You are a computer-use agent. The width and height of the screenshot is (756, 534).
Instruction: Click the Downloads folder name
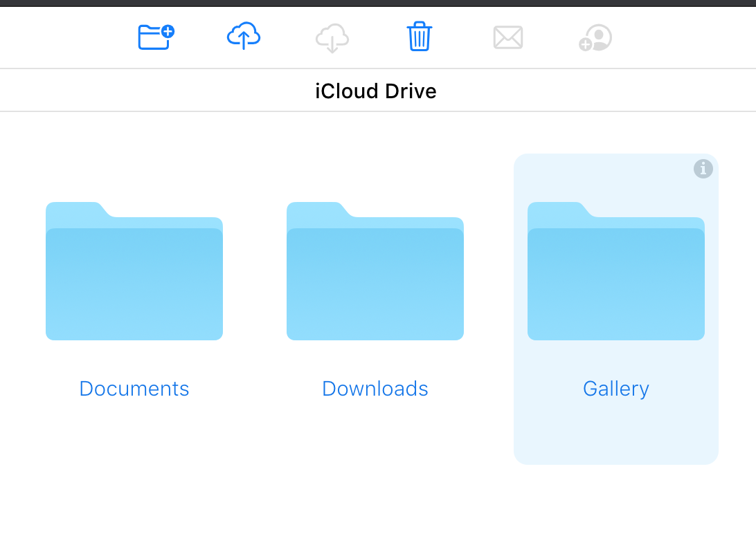[x=375, y=389]
